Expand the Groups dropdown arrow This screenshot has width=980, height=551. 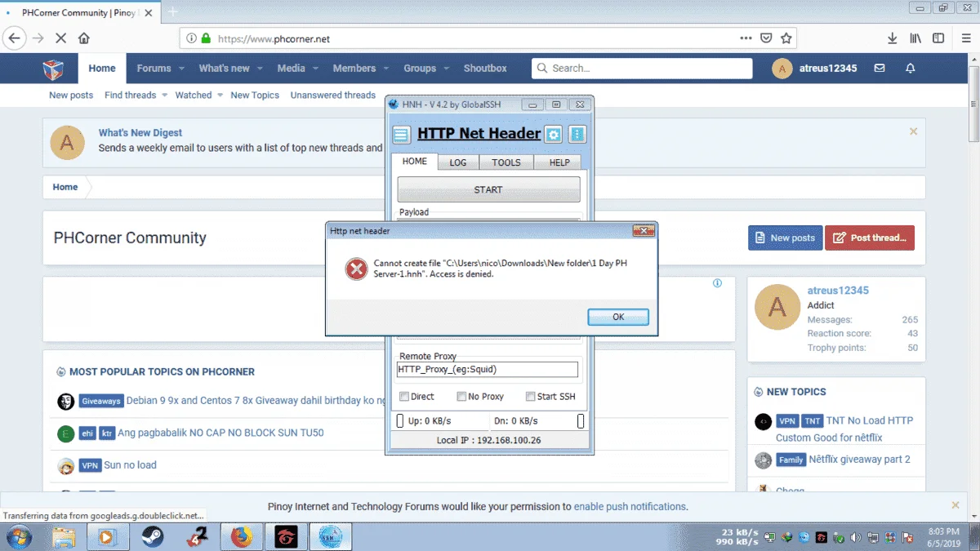446,69
